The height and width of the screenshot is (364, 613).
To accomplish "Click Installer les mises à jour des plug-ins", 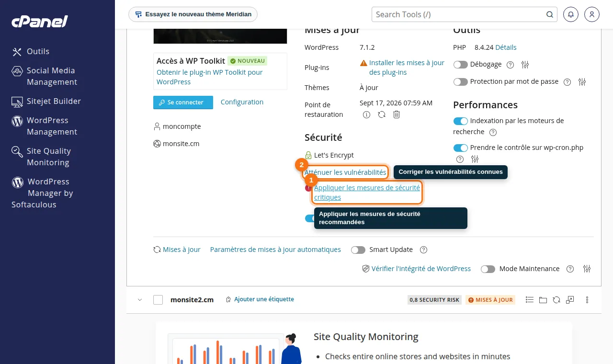I will tap(407, 68).
